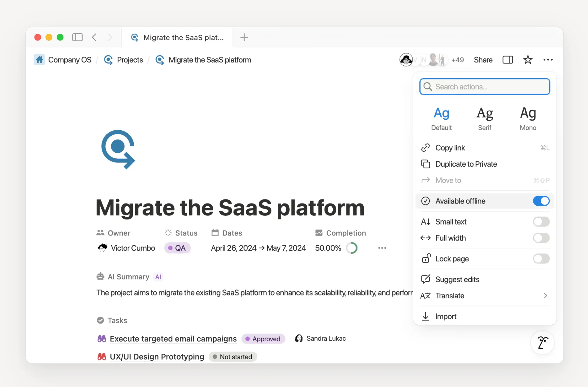588x387 pixels.
Task: Disable the Available offline toggle
Action: coord(541,201)
